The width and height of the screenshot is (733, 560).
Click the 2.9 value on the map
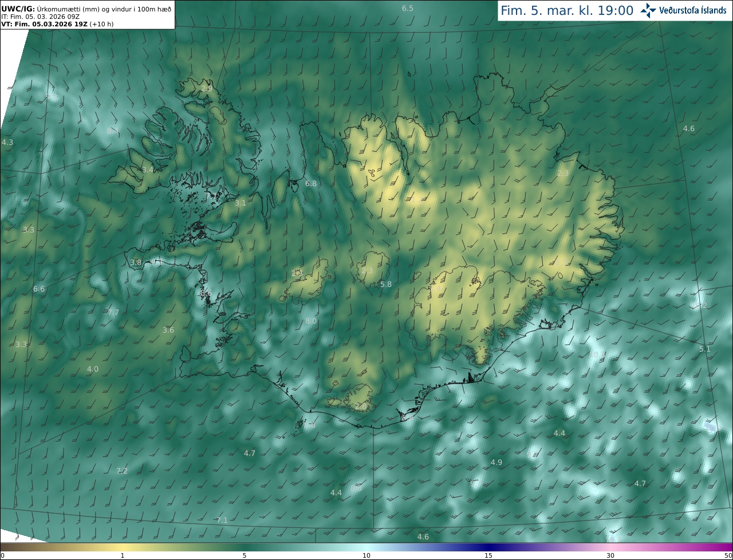[207, 88]
